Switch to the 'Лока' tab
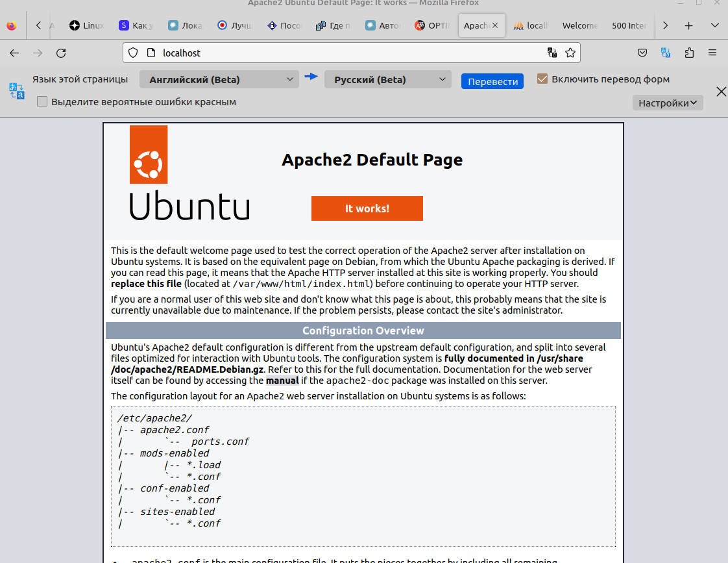 pos(186,25)
